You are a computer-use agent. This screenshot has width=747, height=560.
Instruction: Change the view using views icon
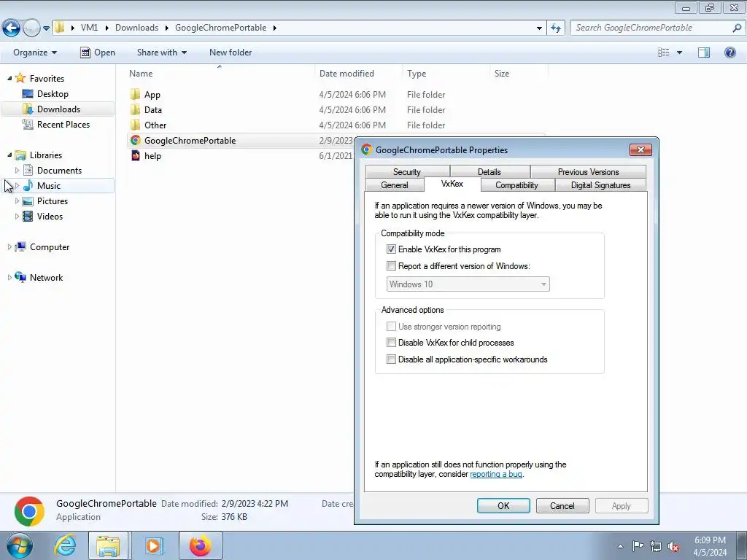click(x=664, y=52)
